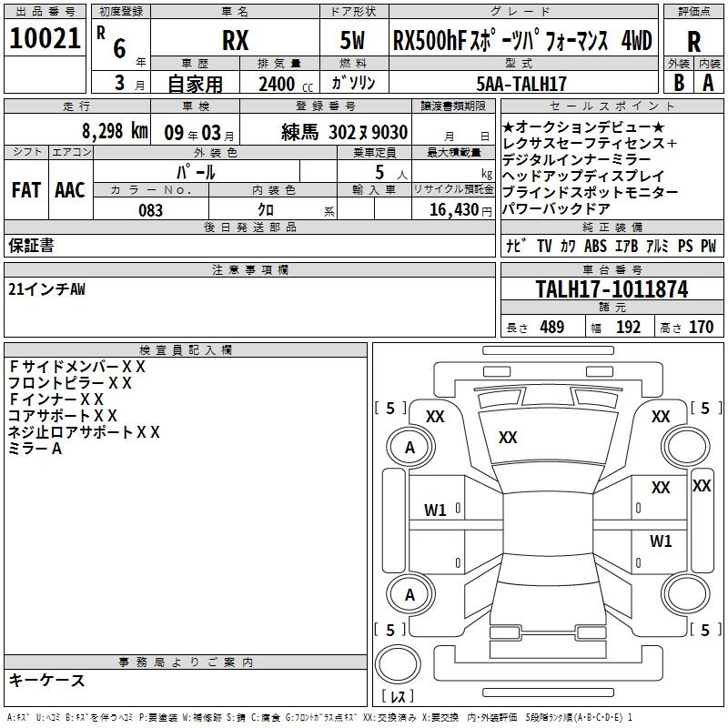Image resolution: width=728 pixels, height=728 pixels.
Task: Select the vehicle history value 自家用
Action: pyautogui.click(x=195, y=84)
